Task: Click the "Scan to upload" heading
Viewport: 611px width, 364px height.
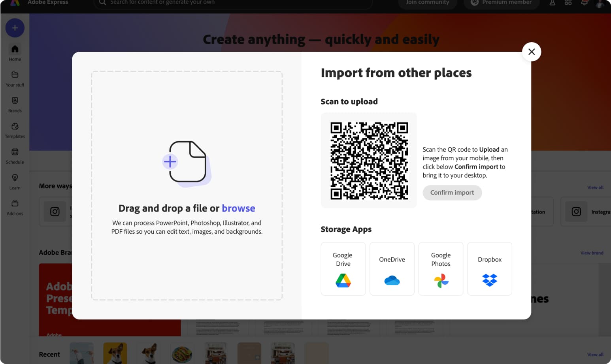Action: click(349, 101)
